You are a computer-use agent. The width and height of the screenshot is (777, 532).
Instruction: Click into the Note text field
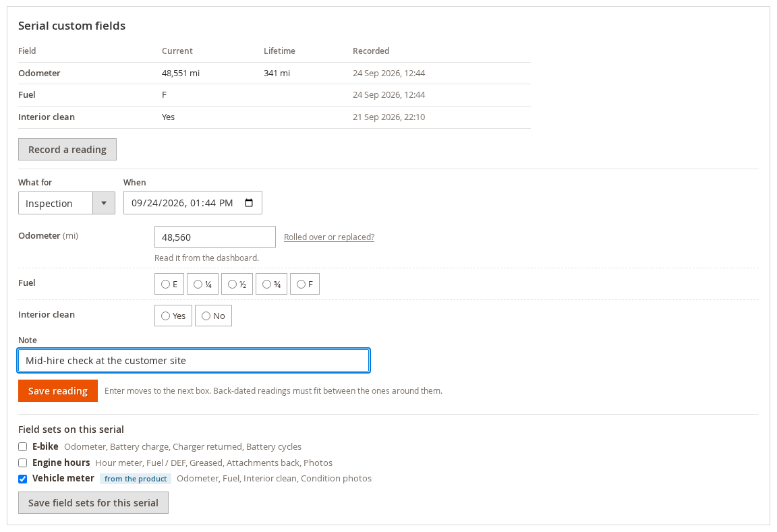pyautogui.click(x=194, y=361)
